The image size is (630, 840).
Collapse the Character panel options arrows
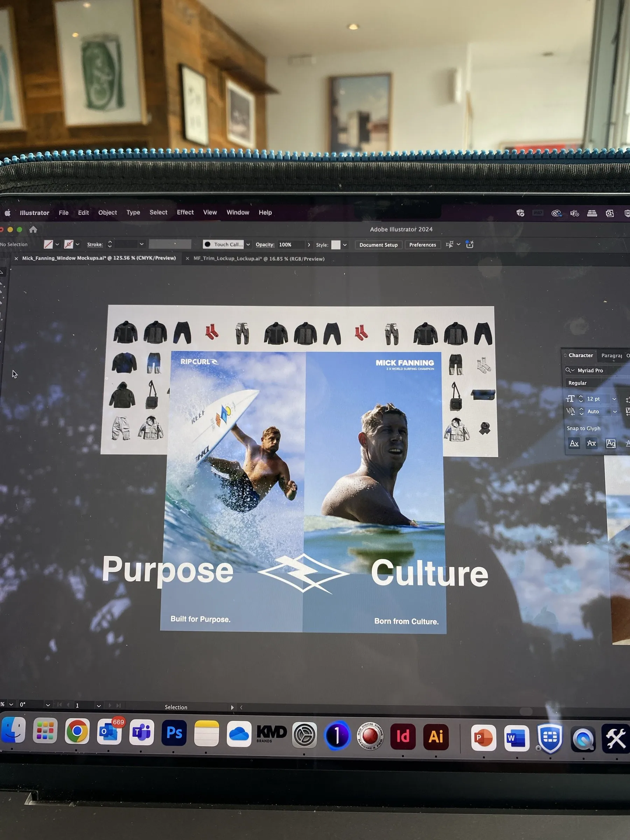pyautogui.click(x=565, y=355)
